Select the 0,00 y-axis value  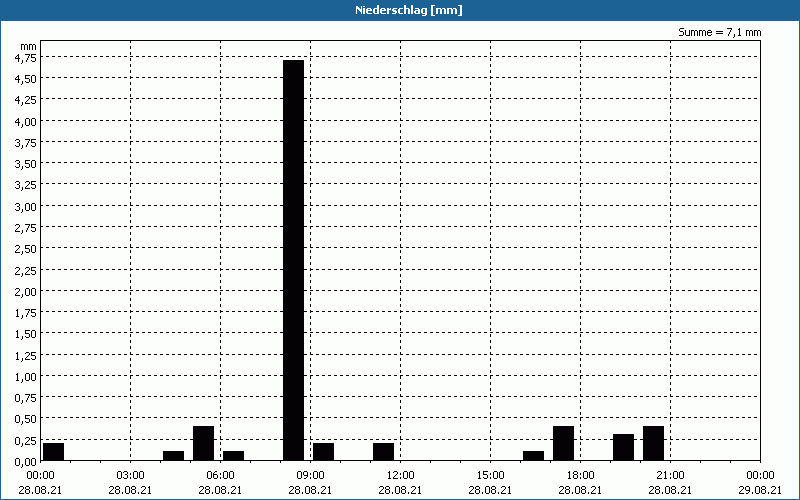click(x=26, y=461)
